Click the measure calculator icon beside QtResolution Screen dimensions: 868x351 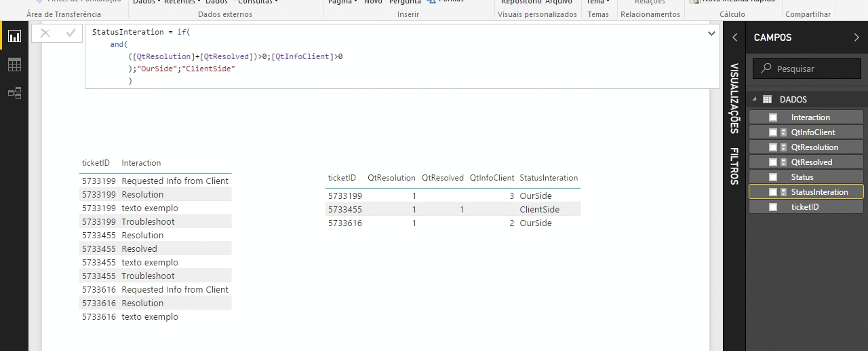pos(784,147)
